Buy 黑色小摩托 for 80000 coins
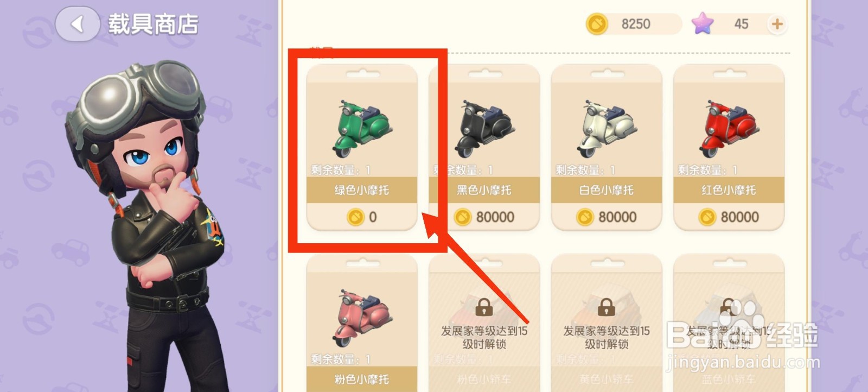The height and width of the screenshot is (392, 868). click(x=484, y=217)
